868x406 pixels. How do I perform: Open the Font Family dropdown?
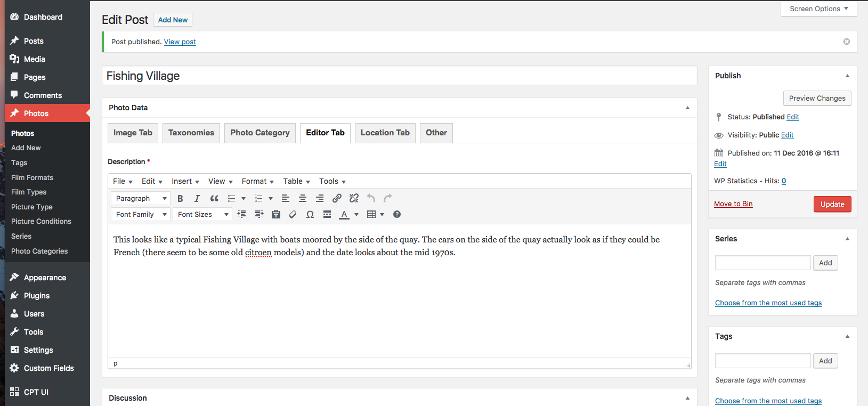pos(141,214)
